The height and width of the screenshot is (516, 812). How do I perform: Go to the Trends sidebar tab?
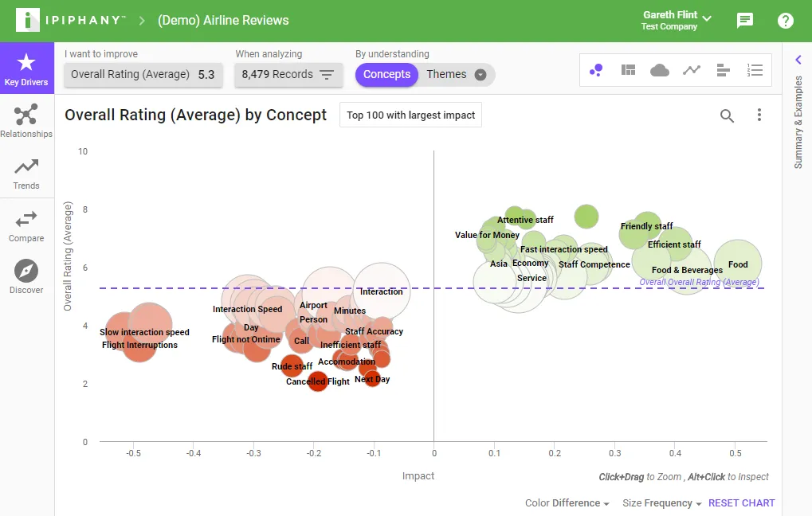(26, 174)
